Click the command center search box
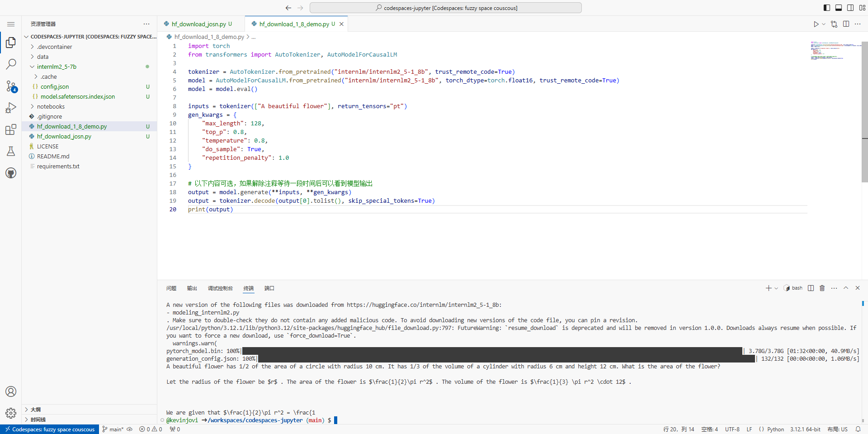868x434 pixels. click(x=446, y=8)
